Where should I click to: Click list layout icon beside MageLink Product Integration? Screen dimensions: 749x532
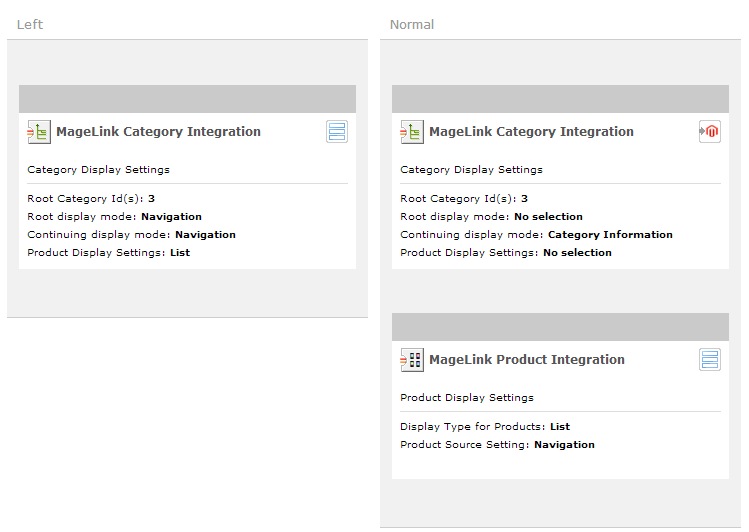[x=710, y=360]
